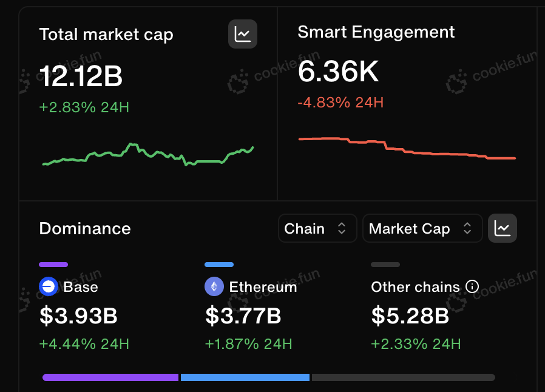Image resolution: width=545 pixels, height=392 pixels.
Task: Click the purple Base segment of dominance bar
Action: 110,377
